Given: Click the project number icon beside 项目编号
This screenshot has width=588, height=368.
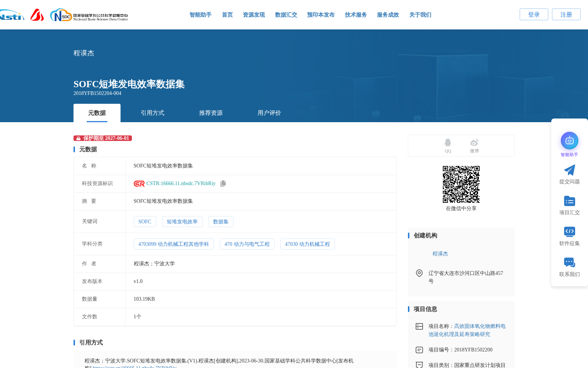Looking at the screenshot, I should (419, 350).
